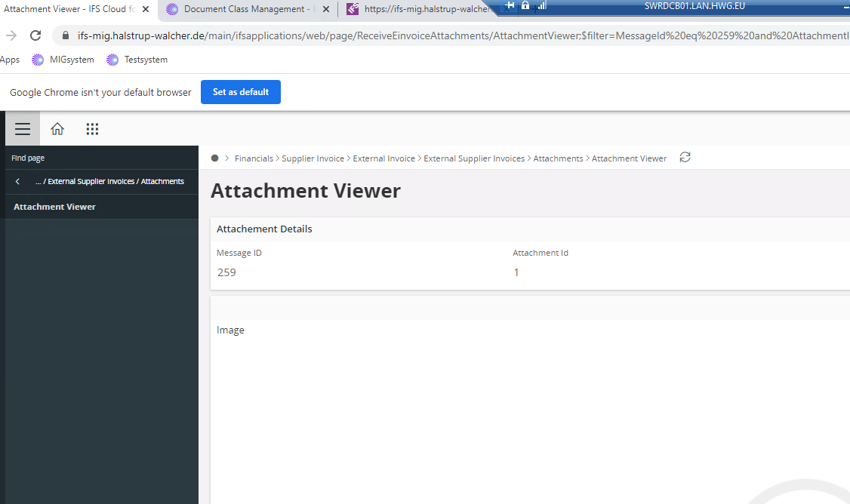Viewport: 850px width, 504px height.
Task: Select Attachment Viewer in the navigator
Action: 102,207
